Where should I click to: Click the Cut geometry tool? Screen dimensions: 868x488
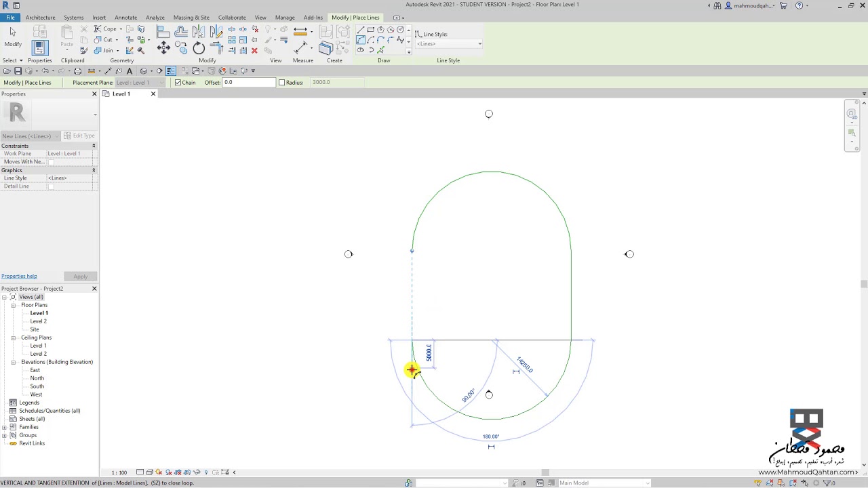coord(103,40)
